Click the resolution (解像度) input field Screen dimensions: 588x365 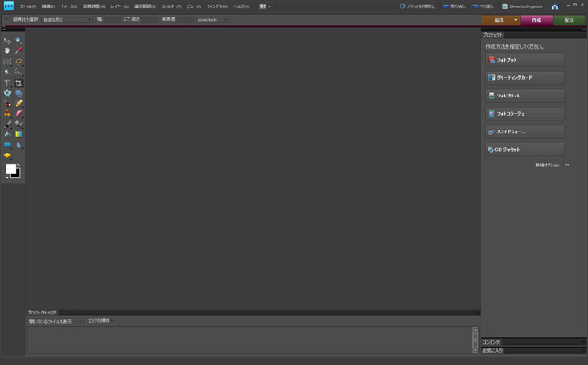(185, 19)
